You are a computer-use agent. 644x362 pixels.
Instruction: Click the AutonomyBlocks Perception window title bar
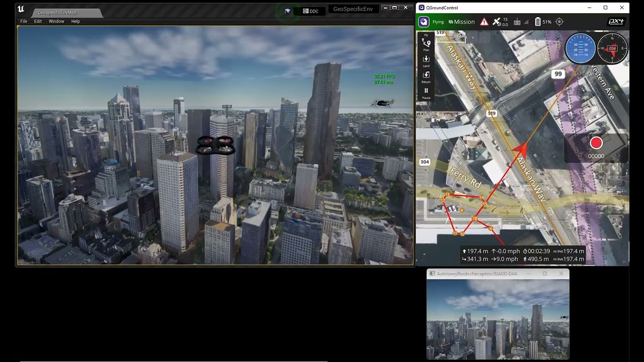click(498, 274)
